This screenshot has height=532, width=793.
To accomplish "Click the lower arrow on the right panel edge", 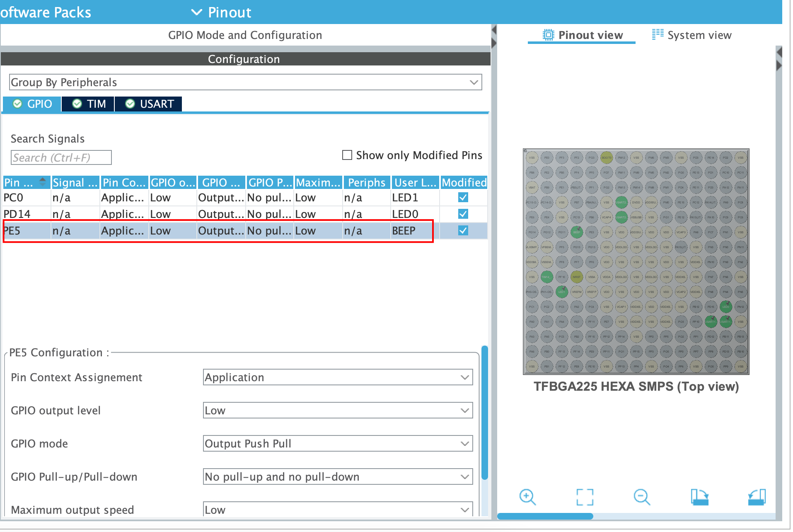I will tap(779, 65).
